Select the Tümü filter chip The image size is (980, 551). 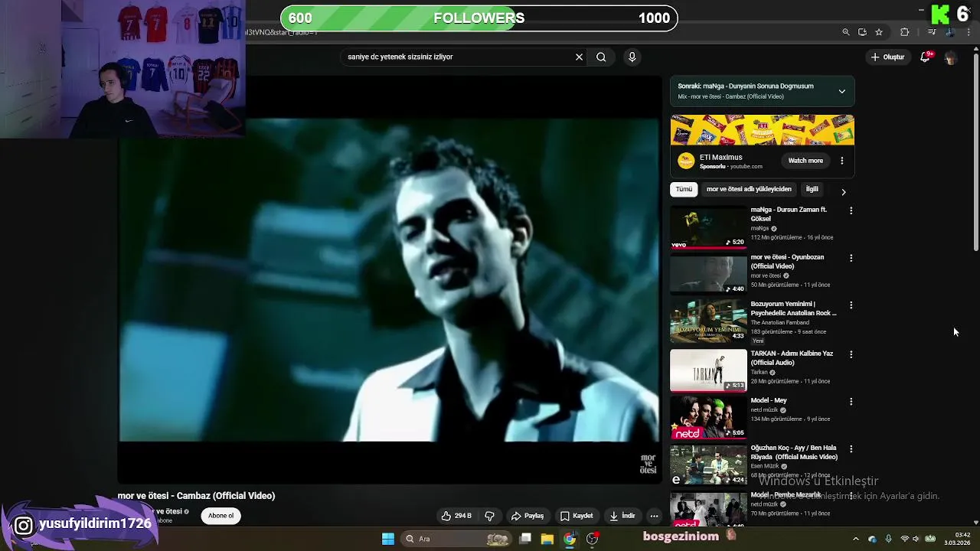(x=684, y=189)
